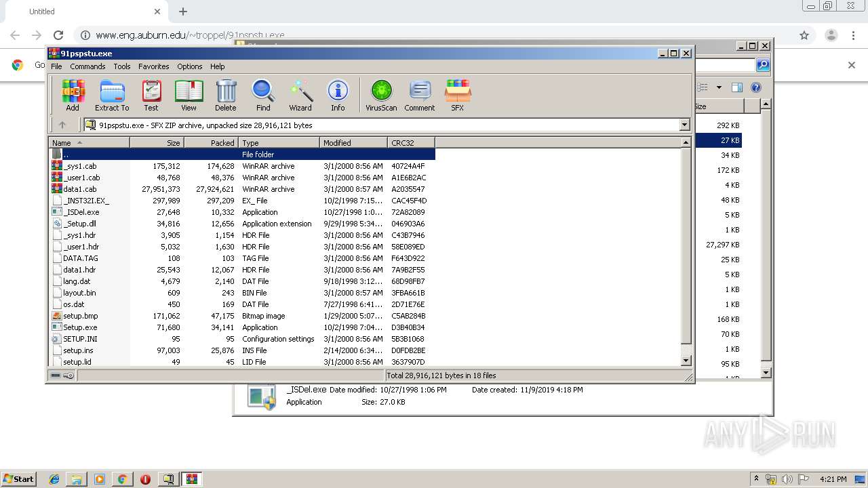This screenshot has width=868, height=488.
Task: Open the File menu in WinRAR
Action: (56, 66)
